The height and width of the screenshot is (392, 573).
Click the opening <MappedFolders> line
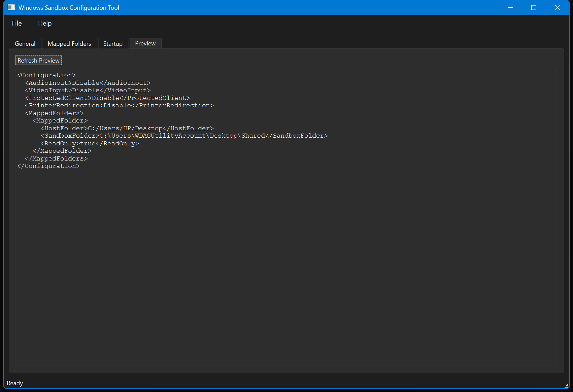pyautogui.click(x=54, y=113)
